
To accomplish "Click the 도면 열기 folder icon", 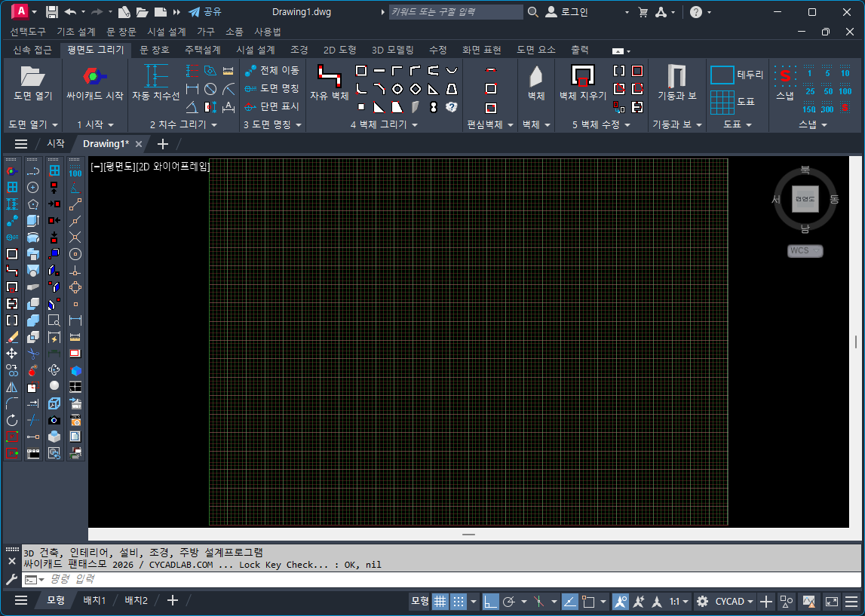I will tap(32, 76).
